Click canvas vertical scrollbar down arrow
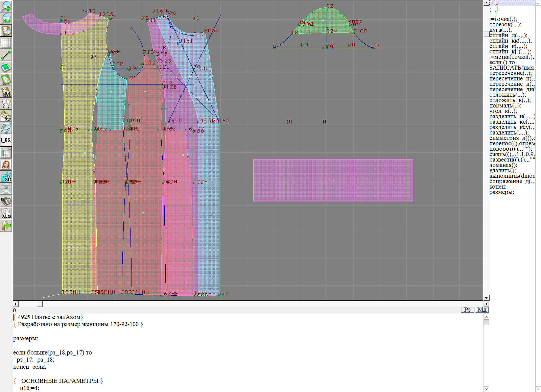Viewport: 541px width, 392px height. (x=486, y=298)
